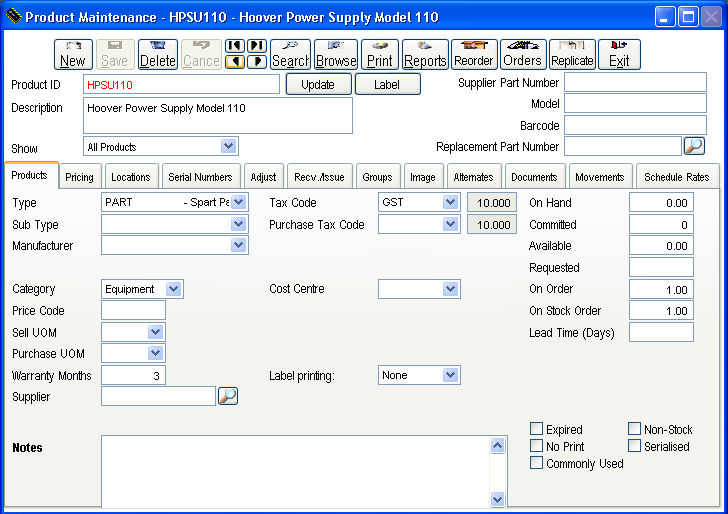Screen dimensions: 728x514
Task: Click the Update button
Action: click(318, 85)
